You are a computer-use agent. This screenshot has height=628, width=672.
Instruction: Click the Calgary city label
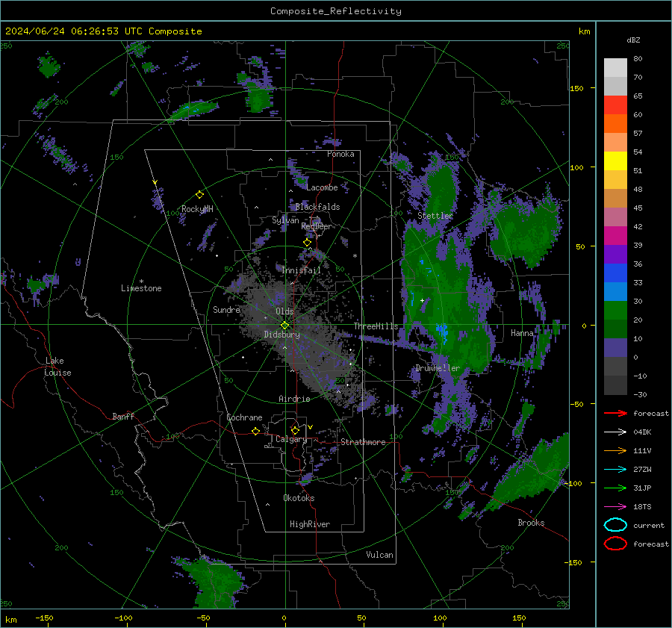[291, 439]
